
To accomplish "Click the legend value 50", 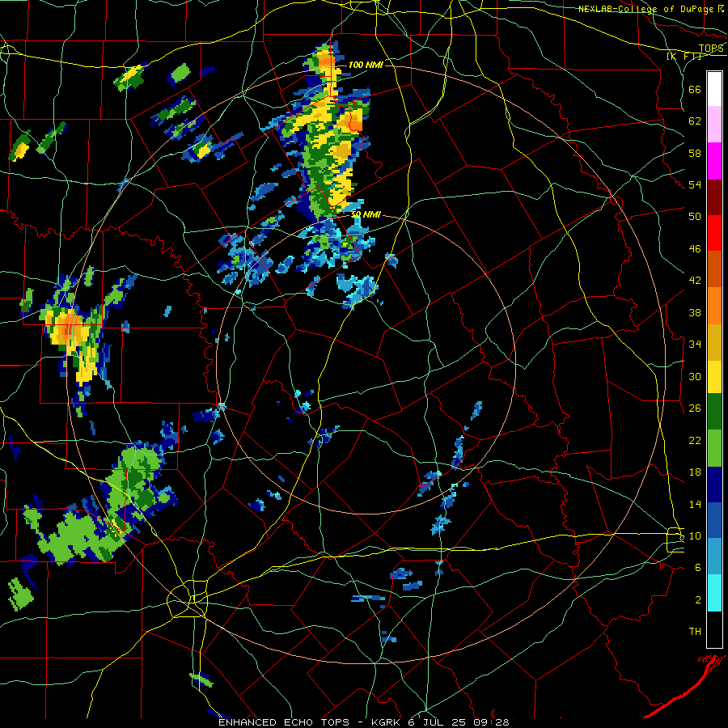I will (x=695, y=217).
